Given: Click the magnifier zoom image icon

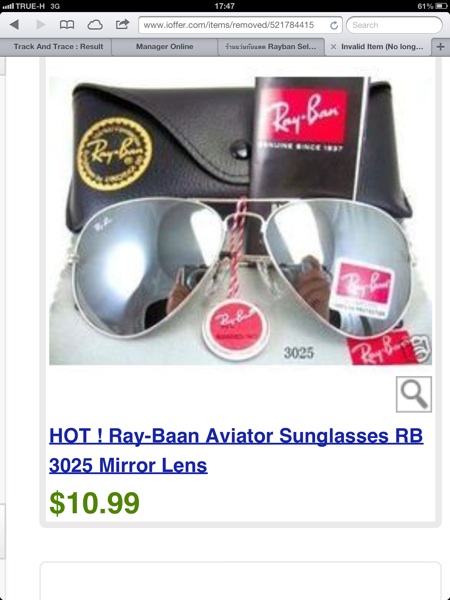Looking at the screenshot, I should [414, 394].
